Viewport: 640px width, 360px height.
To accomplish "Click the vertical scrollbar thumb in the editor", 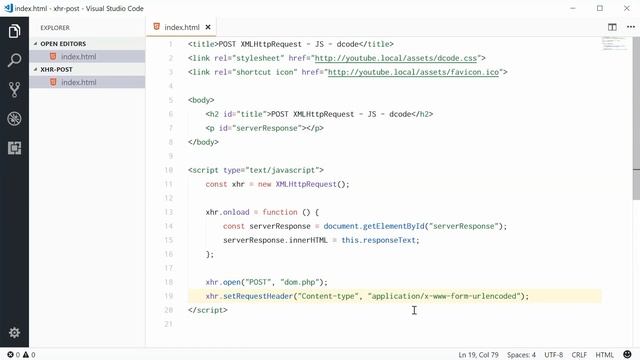I will point(636,118).
